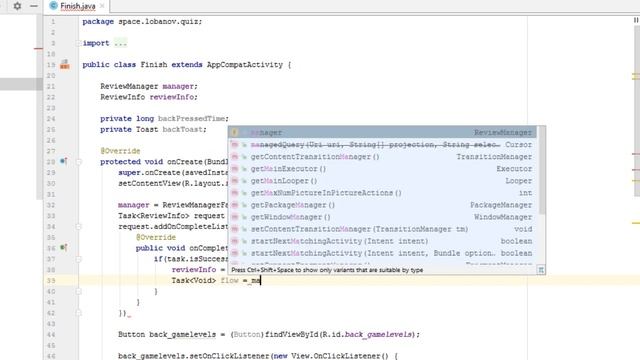Select getMaxNumPictureInPictureActions() suggestion
640x360 pixels.
[382, 193]
